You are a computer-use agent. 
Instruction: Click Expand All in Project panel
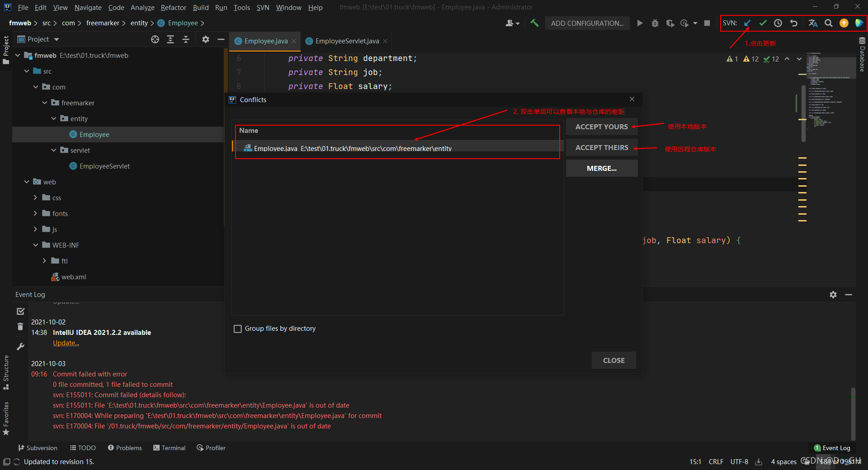point(170,39)
